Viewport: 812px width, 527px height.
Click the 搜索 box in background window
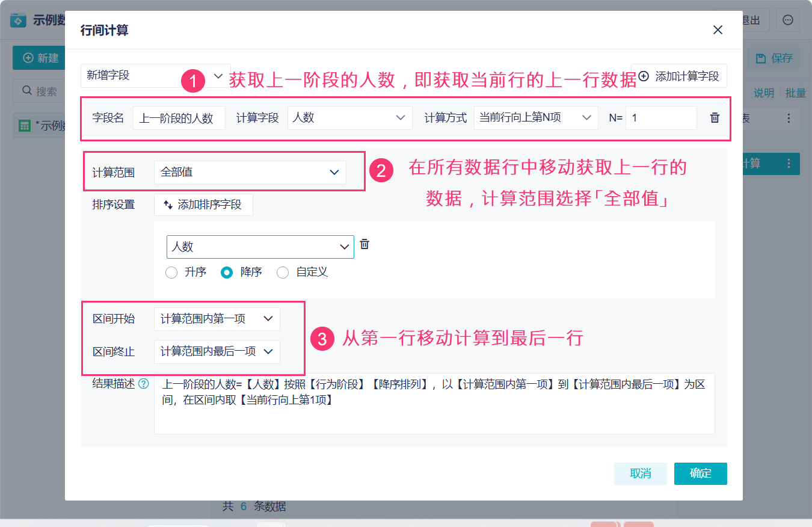[39, 91]
